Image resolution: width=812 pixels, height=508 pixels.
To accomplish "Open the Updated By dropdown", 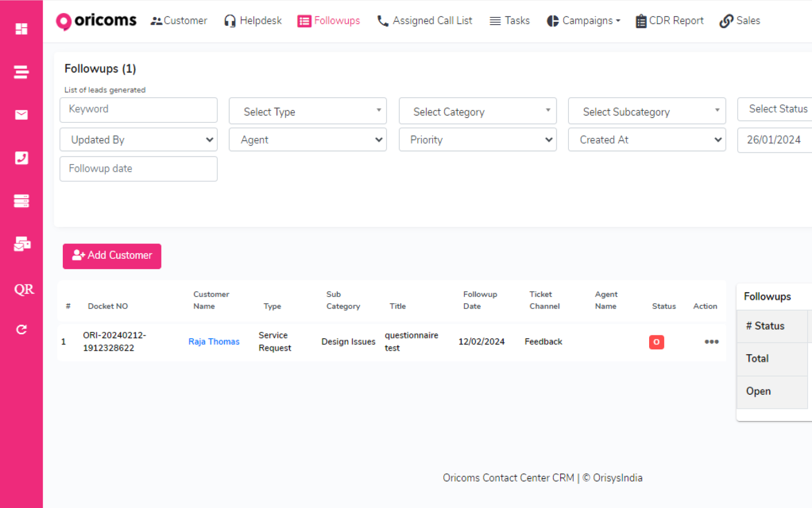I will 138,140.
